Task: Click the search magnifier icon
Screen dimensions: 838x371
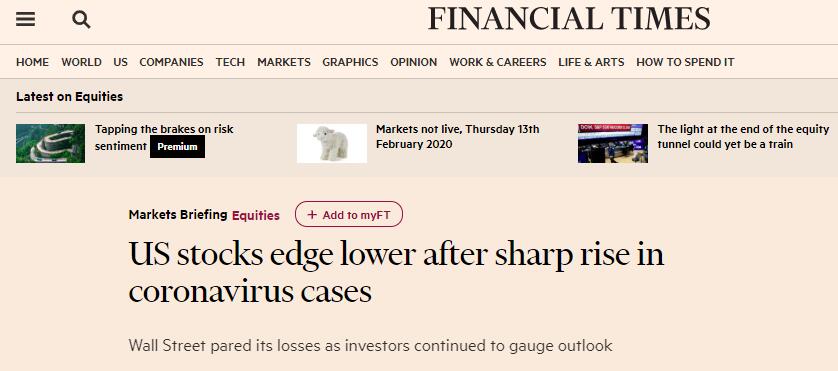Action: point(81,20)
